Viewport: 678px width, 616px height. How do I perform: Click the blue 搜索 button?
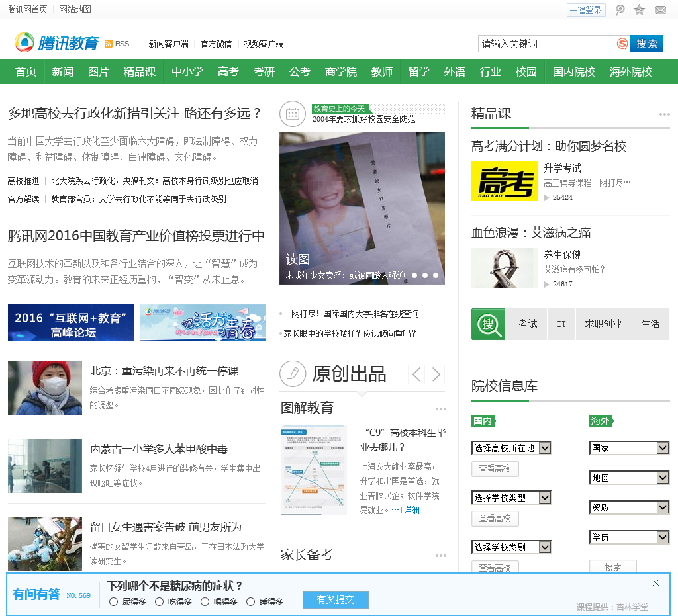(x=646, y=44)
